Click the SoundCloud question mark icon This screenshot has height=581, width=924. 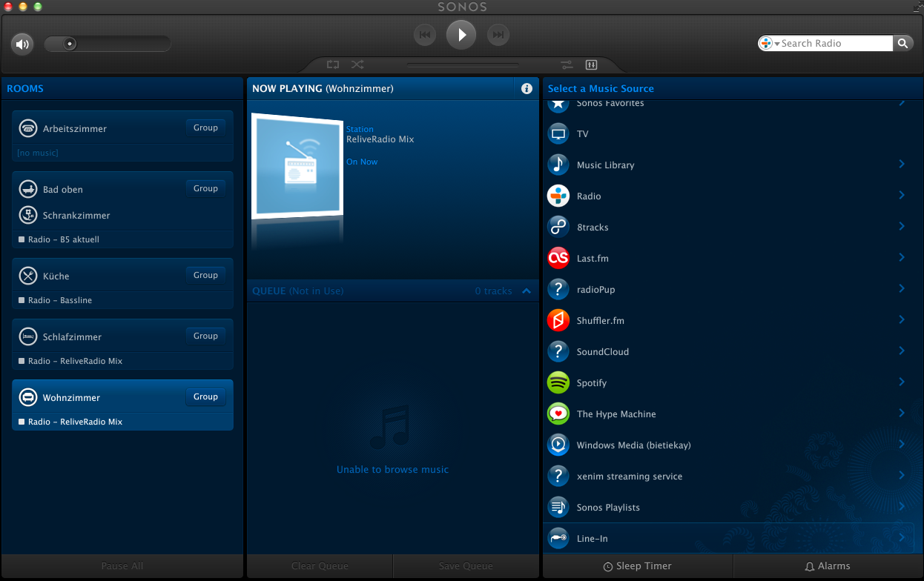pyautogui.click(x=558, y=352)
